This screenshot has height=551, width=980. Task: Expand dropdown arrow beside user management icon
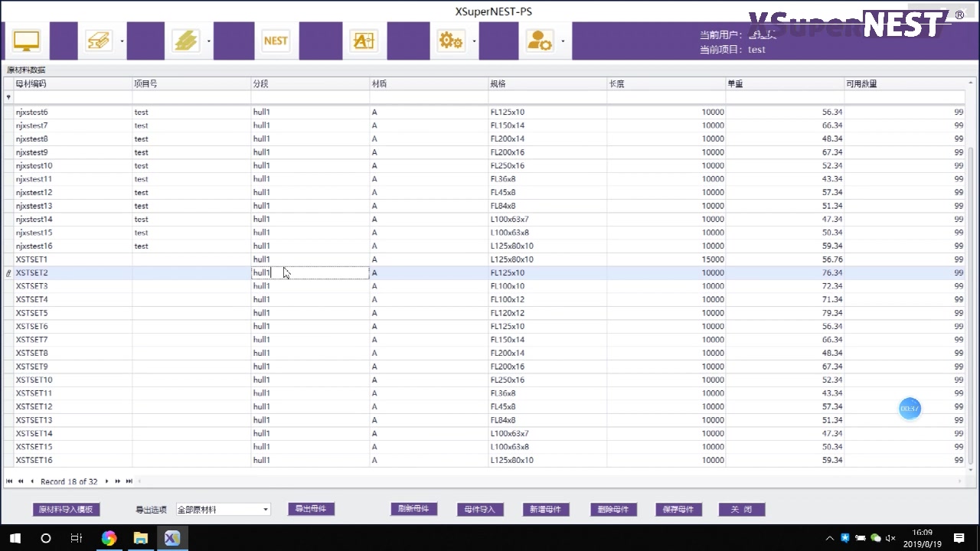563,41
